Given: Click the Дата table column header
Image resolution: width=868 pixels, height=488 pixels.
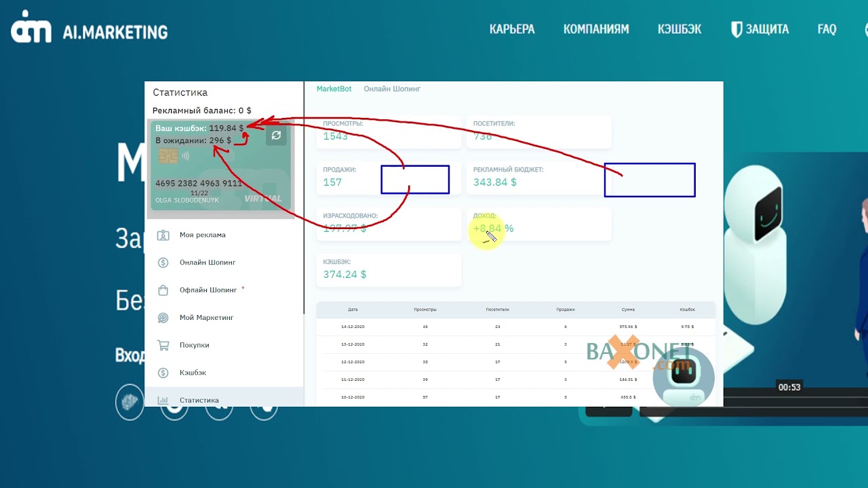Looking at the screenshot, I should pyautogui.click(x=353, y=310).
